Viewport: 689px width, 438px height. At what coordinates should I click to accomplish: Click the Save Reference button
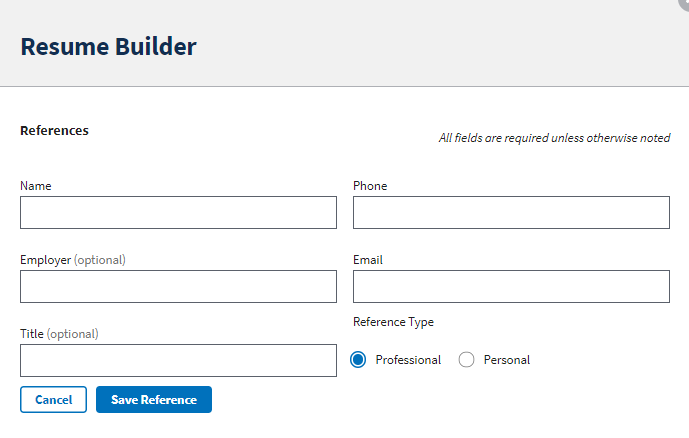click(154, 400)
